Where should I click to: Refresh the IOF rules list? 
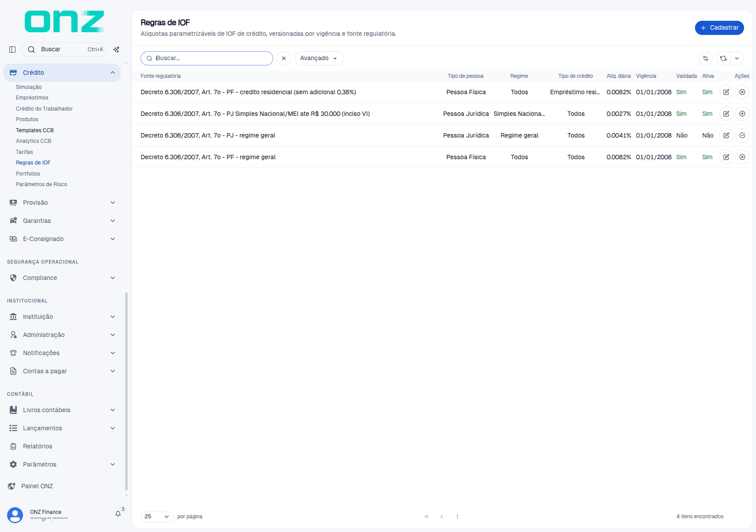723,58
